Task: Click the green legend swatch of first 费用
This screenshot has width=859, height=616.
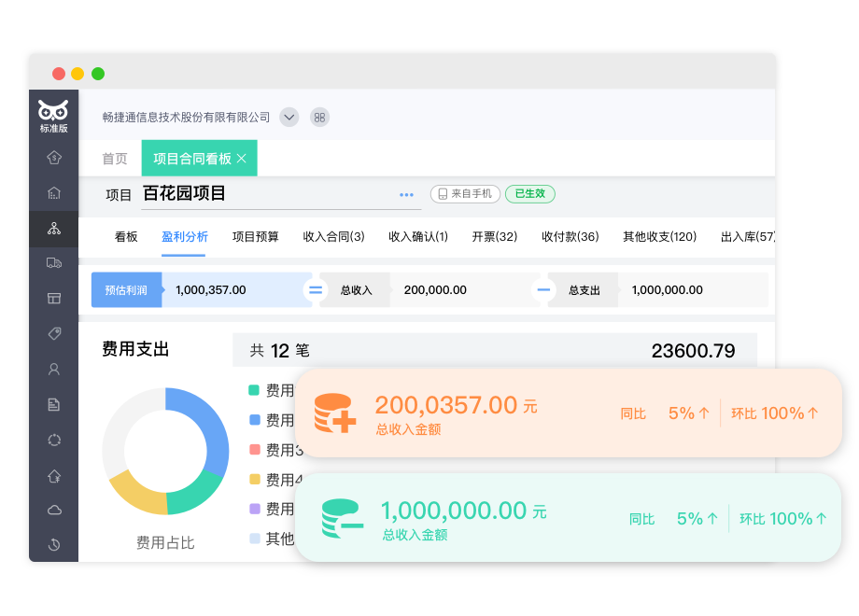Action: (254, 390)
